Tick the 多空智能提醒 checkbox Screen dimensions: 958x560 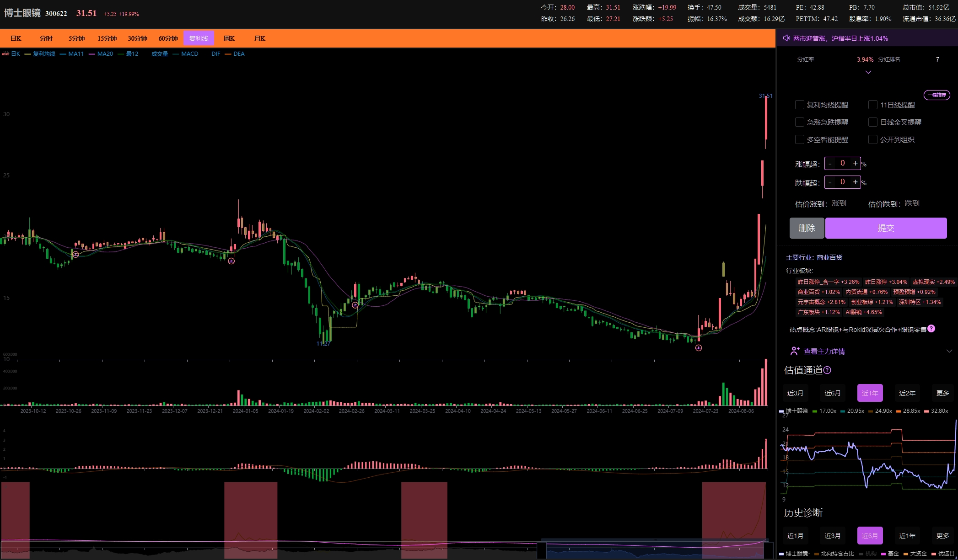[x=800, y=139]
